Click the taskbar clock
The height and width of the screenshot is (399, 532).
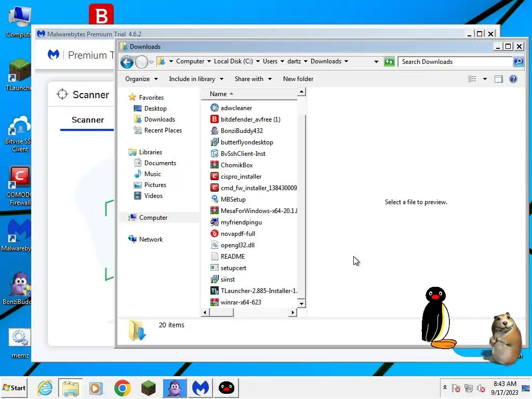[x=504, y=388]
